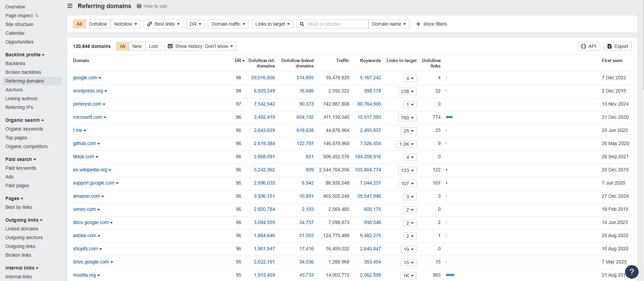Select the Dofollow filter toggle
The image size is (644, 281).
tap(98, 24)
